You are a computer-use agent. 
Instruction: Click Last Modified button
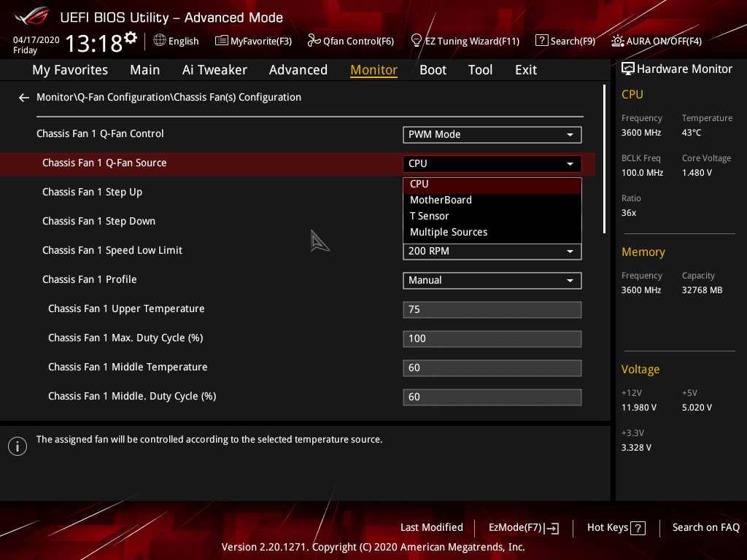point(432,528)
